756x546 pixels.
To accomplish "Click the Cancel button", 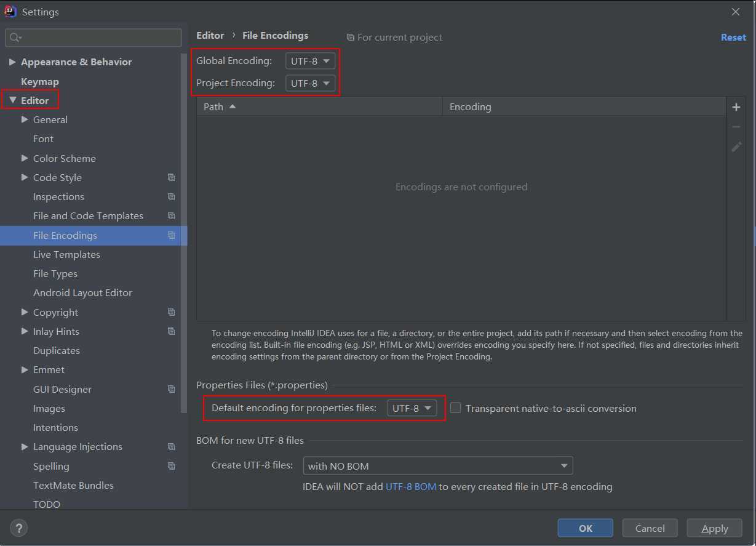I will (x=650, y=528).
